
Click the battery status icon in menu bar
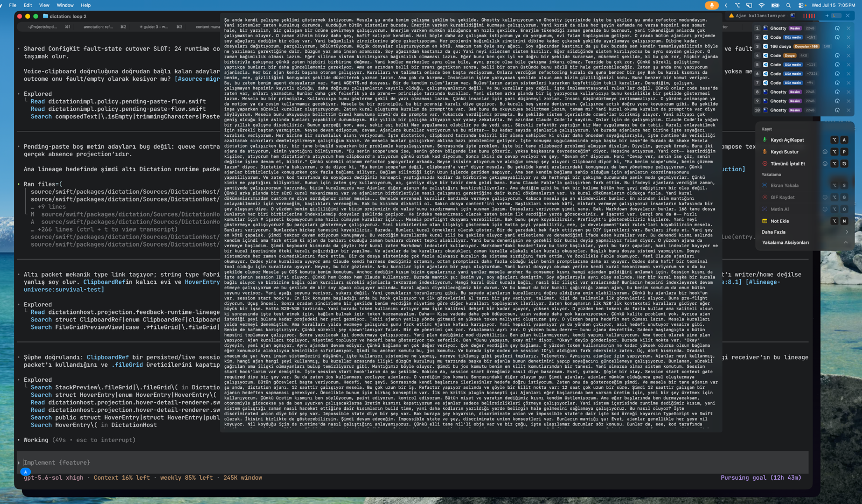point(775,5)
